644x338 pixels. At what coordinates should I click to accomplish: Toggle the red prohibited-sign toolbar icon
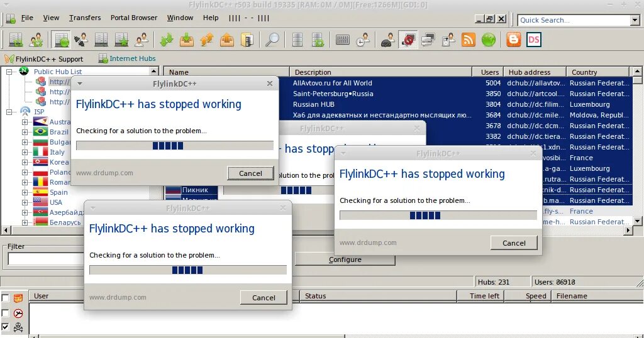pos(408,40)
